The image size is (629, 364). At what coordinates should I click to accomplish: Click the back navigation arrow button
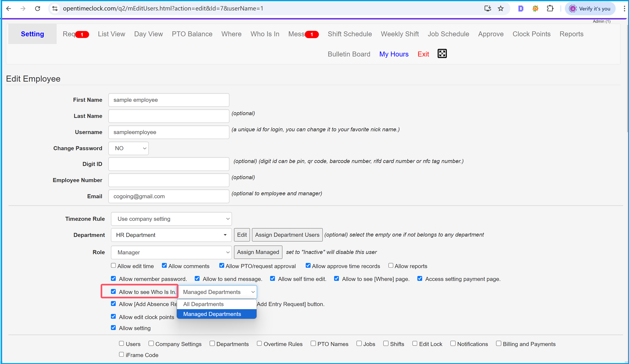point(9,9)
